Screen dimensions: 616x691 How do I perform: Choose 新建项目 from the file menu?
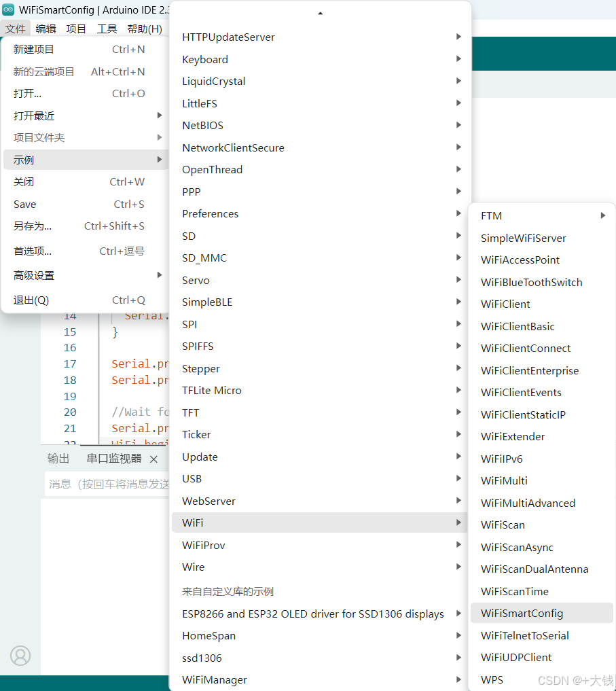point(86,50)
